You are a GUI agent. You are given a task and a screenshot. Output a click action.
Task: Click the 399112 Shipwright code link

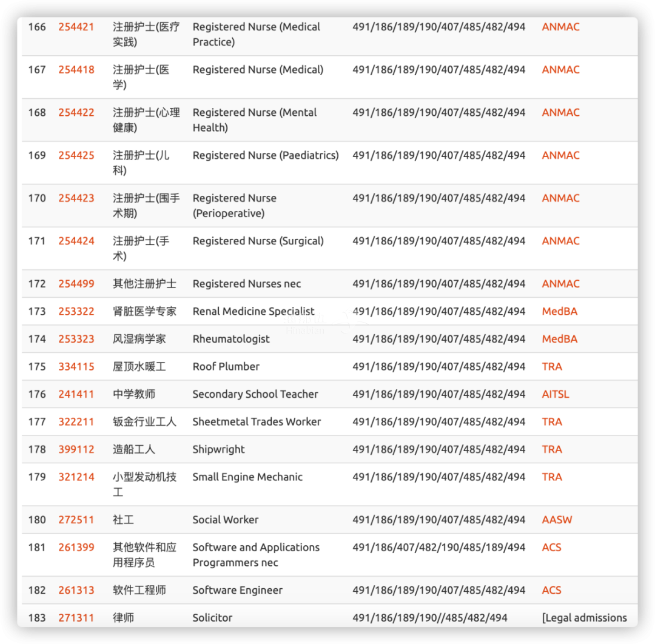(x=76, y=449)
